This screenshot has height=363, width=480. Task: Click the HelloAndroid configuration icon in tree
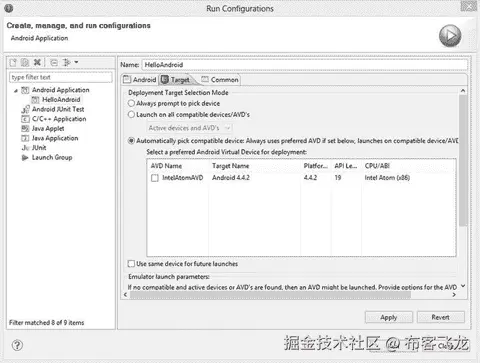click(x=35, y=100)
